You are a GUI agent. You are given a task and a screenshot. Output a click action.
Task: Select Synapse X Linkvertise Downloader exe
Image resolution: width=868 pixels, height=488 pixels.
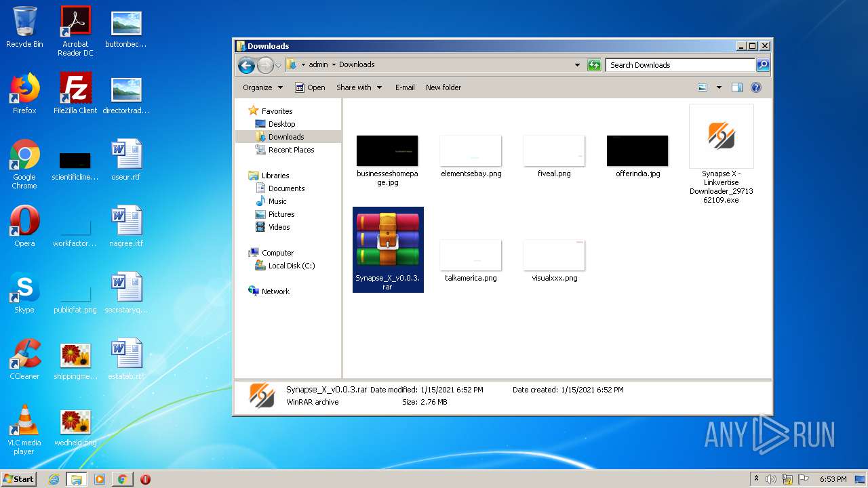coord(721,155)
